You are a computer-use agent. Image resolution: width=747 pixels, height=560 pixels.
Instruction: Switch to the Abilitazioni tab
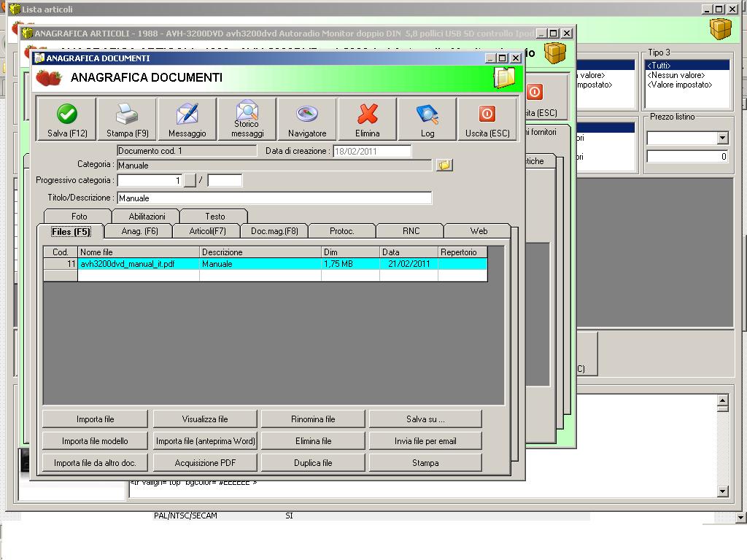pos(147,216)
